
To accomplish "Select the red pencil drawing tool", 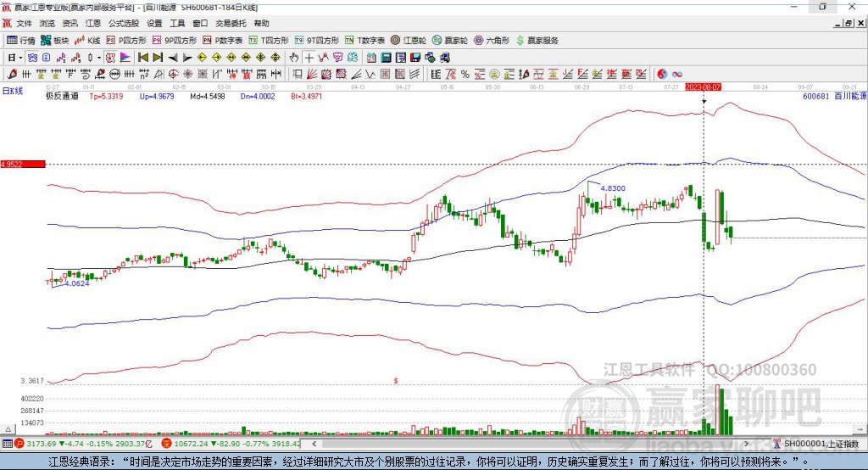I will (x=12, y=74).
